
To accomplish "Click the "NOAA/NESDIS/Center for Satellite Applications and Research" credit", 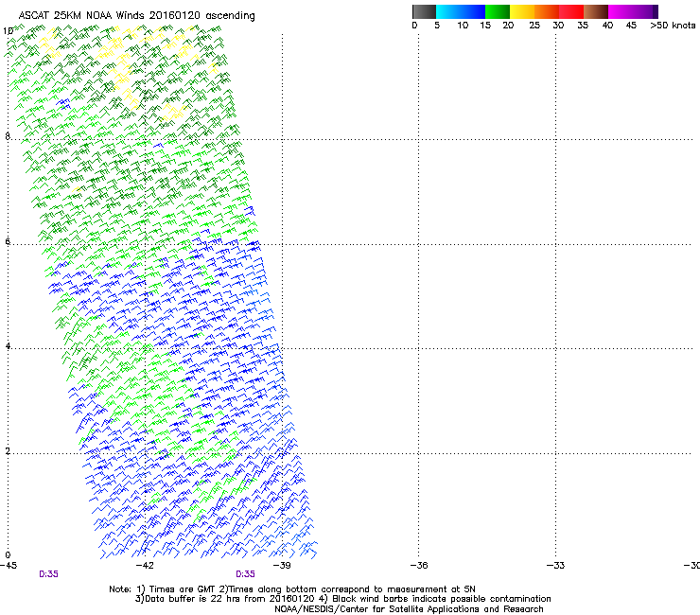I will point(409,609).
